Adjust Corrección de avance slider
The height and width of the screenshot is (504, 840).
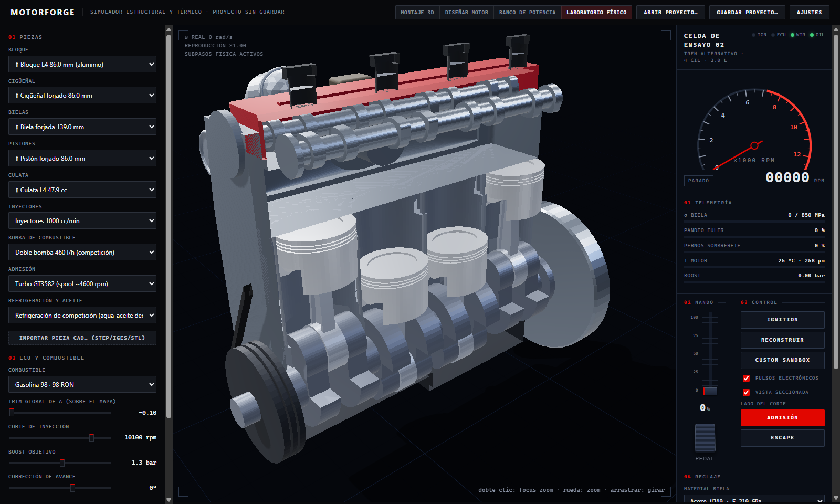click(x=60, y=488)
